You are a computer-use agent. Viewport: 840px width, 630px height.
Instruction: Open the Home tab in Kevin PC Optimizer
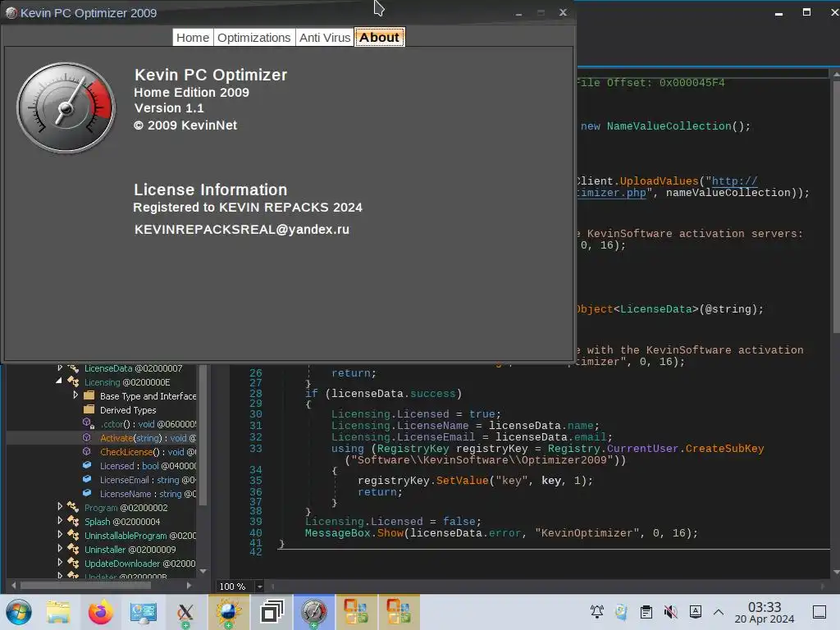tap(193, 38)
